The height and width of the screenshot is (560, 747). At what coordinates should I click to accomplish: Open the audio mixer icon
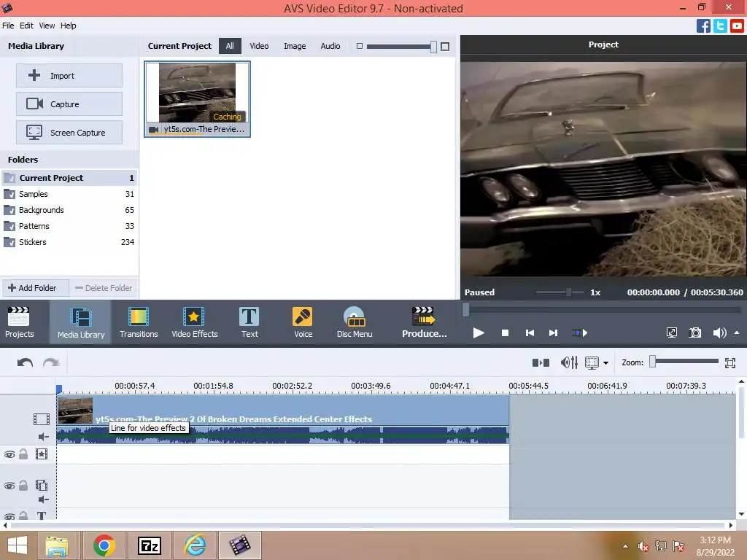click(569, 363)
